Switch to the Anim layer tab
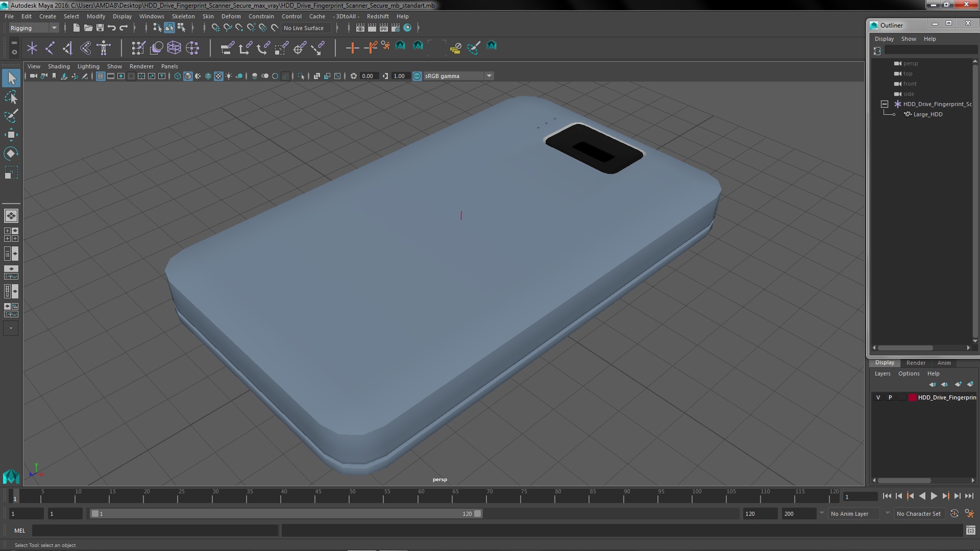Screen dimensions: 980x551 click(944, 363)
